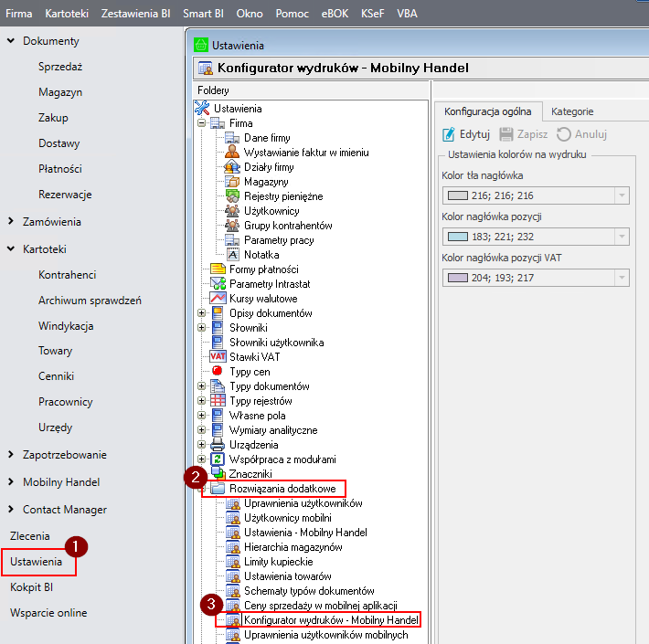Switch to the Kategorie tab
The image size is (649, 644).
click(571, 111)
